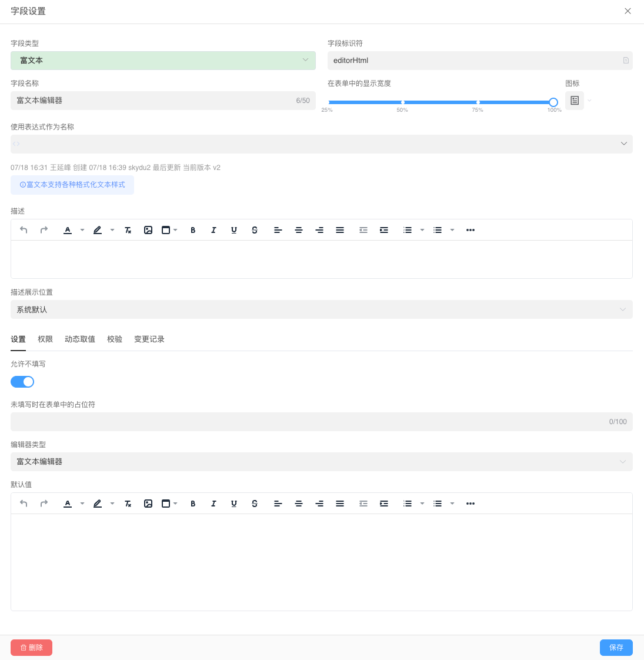The width and height of the screenshot is (644, 660).
Task: Insert image in the 描述 editor
Action: pyautogui.click(x=148, y=230)
